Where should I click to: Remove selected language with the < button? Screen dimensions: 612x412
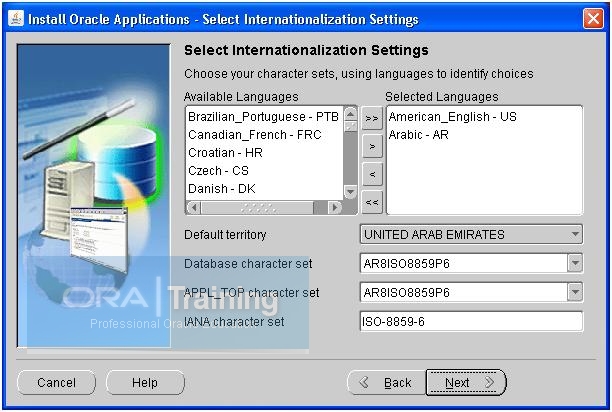click(372, 174)
